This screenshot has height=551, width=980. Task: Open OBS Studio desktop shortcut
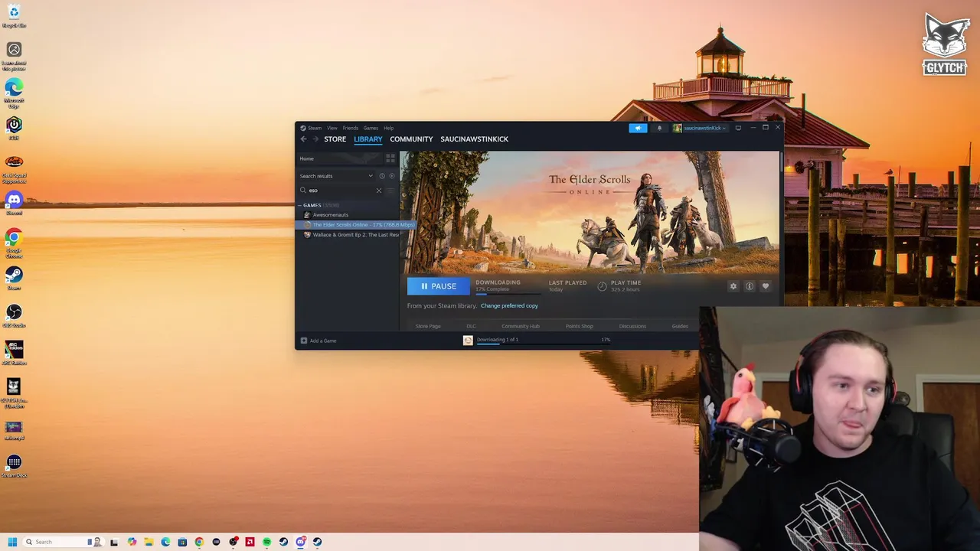14,315
